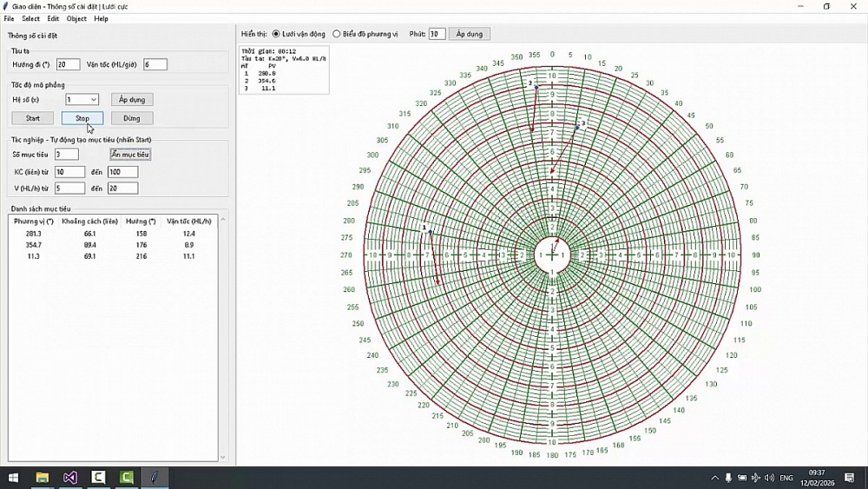Open the File menu
Screen dimensions: 868x489
point(9,18)
